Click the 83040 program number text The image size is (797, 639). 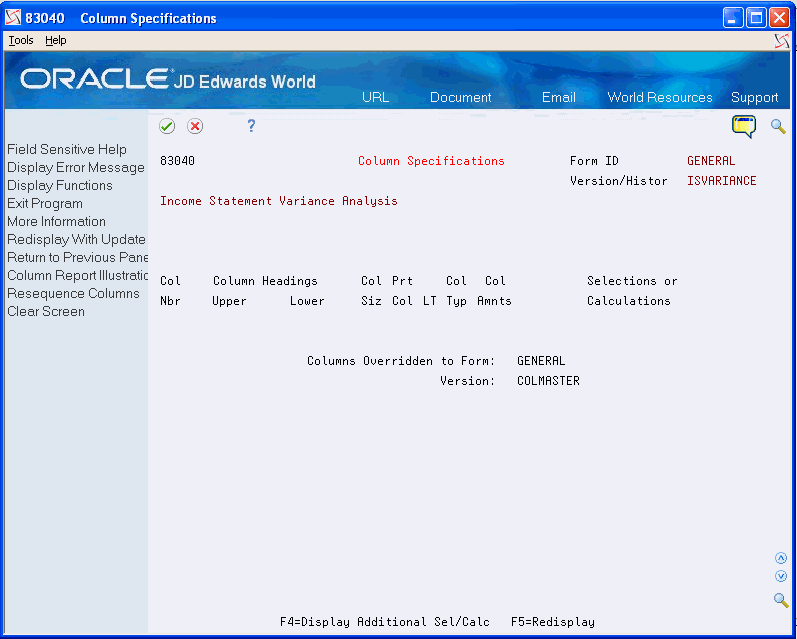pyautogui.click(x=177, y=161)
